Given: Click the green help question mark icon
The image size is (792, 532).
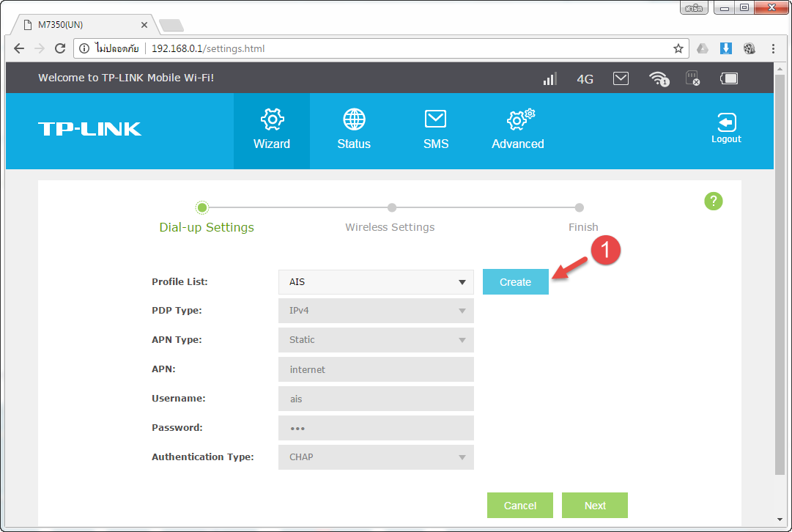Looking at the screenshot, I should coord(713,201).
